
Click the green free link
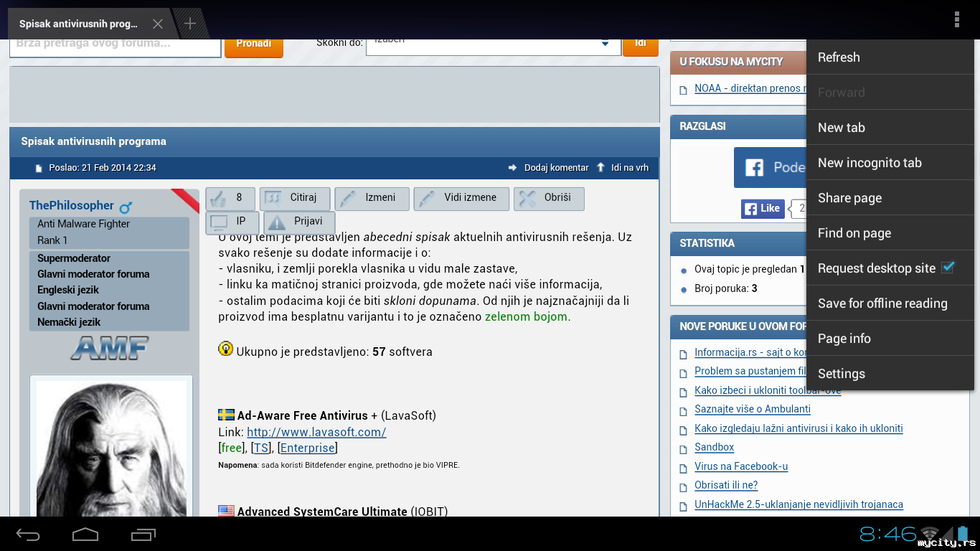coord(232,448)
